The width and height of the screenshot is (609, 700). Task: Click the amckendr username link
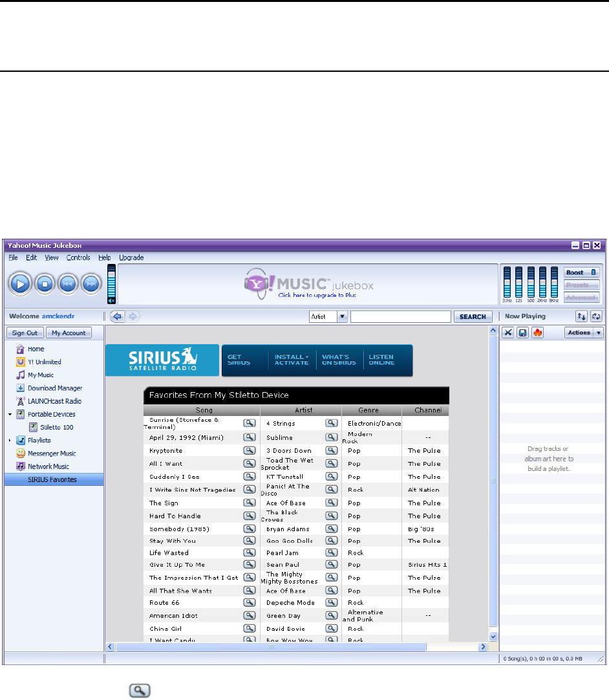click(58, 316)
